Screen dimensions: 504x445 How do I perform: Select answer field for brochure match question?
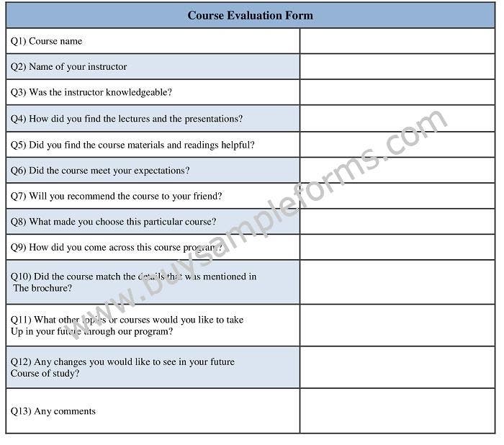point(397,282)
